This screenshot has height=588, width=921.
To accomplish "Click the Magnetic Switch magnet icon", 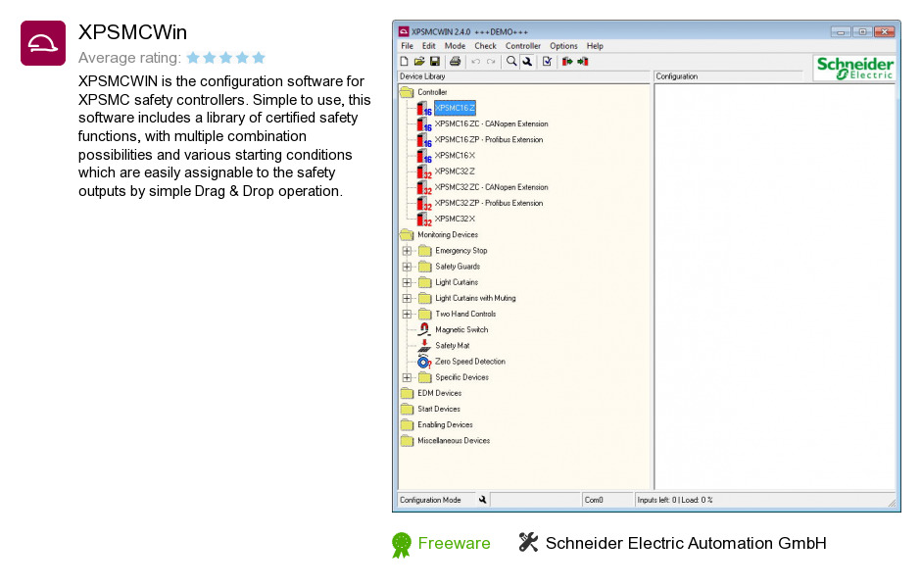I will coord(424,329).
